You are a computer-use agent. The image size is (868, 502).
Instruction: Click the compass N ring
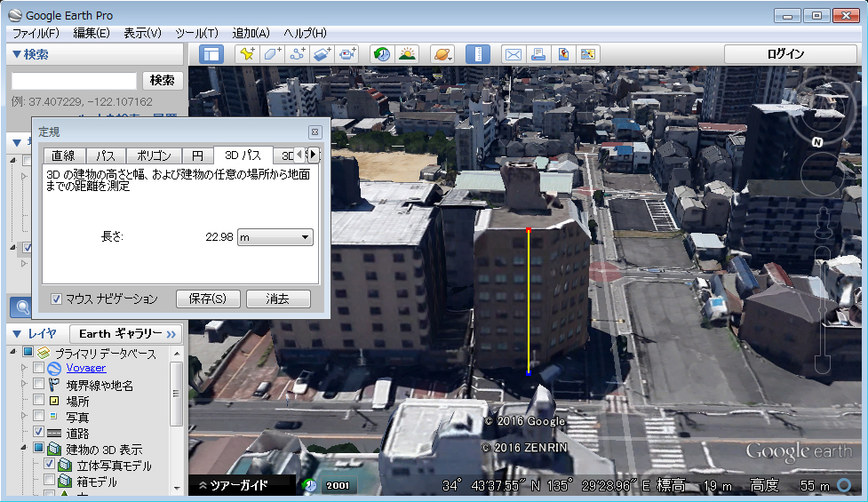click(x=817, y=142)
